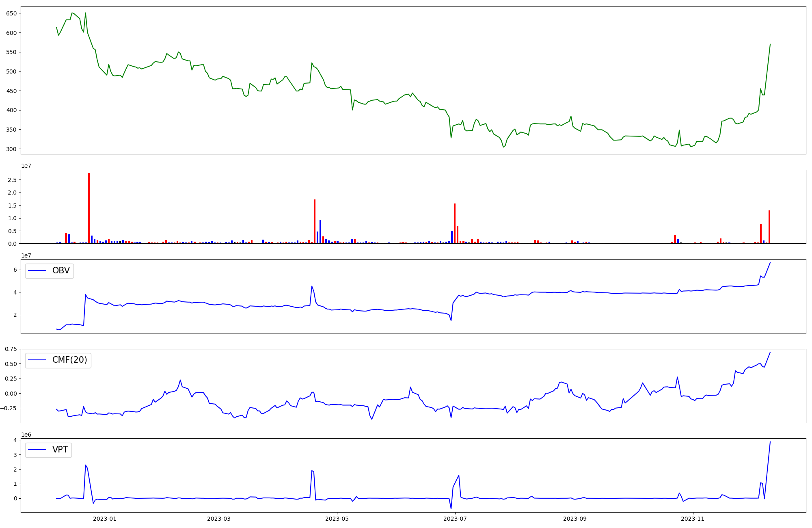
Task: Click the 650 tick label on price axis
Action: 11,13
